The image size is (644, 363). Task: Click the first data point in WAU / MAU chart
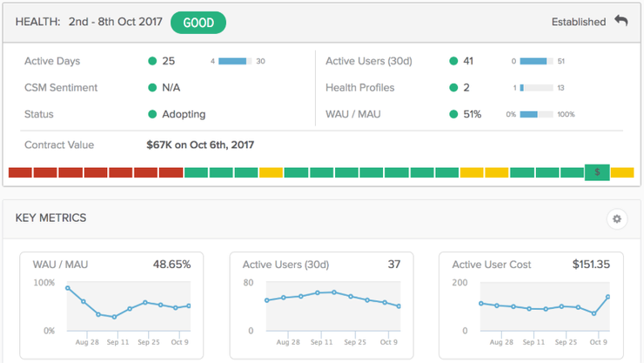tap(68, 288)
